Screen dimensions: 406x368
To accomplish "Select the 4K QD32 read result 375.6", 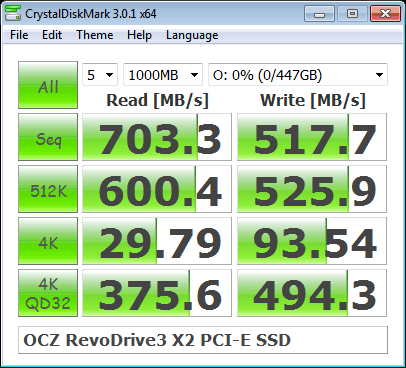I will point(157,293).
